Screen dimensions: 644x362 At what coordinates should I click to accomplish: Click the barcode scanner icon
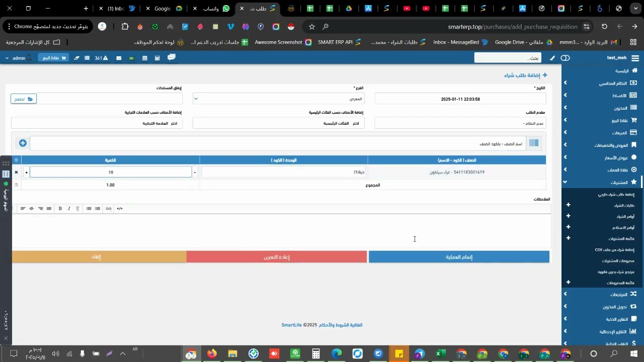pyautogui.click(x=534, y=143)
